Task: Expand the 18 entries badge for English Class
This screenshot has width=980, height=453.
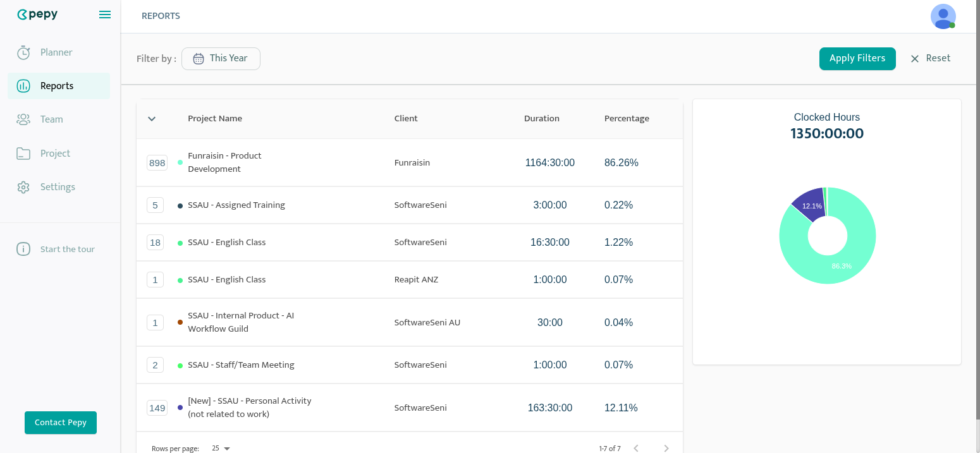Action: tap(156, 243)
